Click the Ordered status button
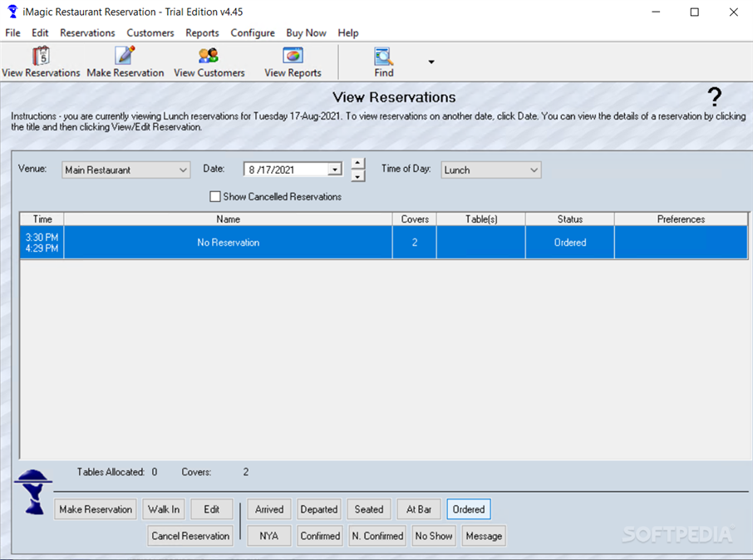The width and height of the screenshot is (753, 560). coord(469,509)
